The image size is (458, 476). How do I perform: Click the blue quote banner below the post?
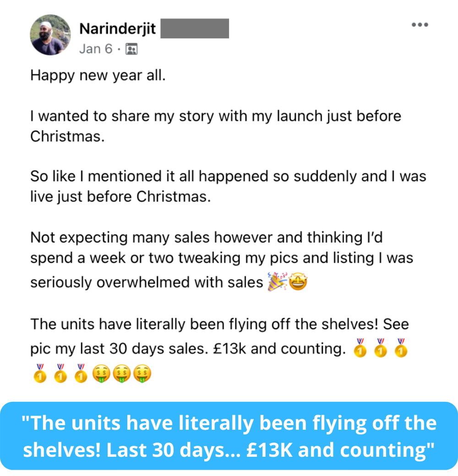click(229, 436)
